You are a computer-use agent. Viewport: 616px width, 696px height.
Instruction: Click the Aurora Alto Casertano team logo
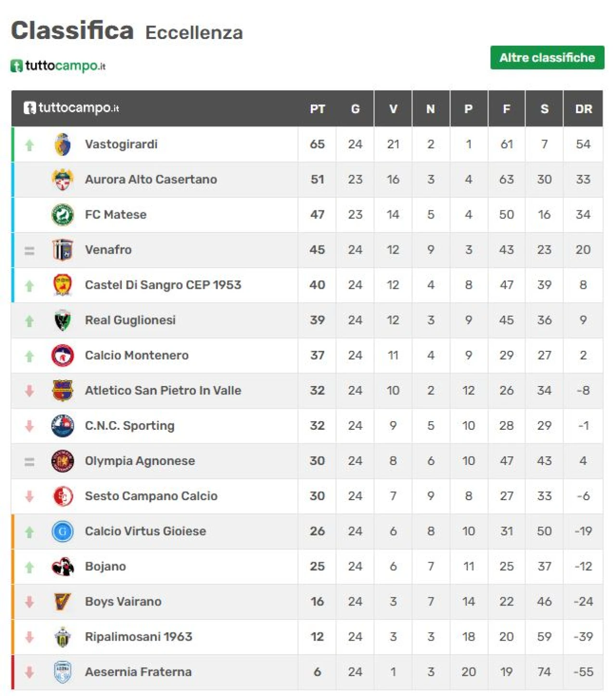click(x=63, y=180)
